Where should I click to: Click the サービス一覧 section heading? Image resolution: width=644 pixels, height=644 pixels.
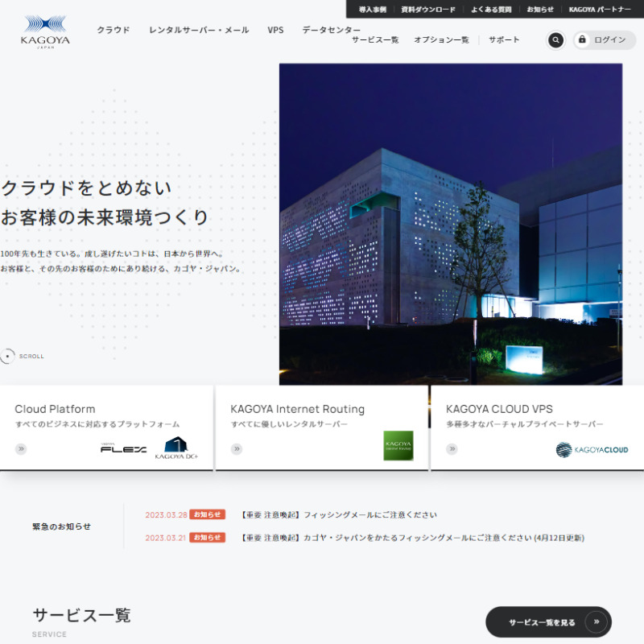click(81, 615)
